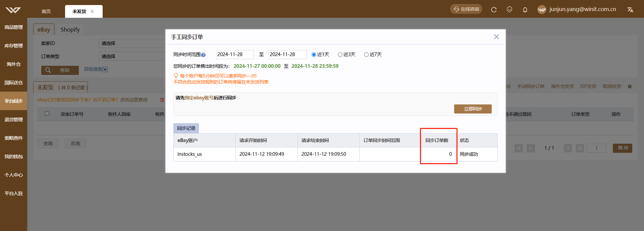The image size is (644, 231).
Task: Select the 近3天 radio option
Action: pyautogui.click(x=340, y=55)
